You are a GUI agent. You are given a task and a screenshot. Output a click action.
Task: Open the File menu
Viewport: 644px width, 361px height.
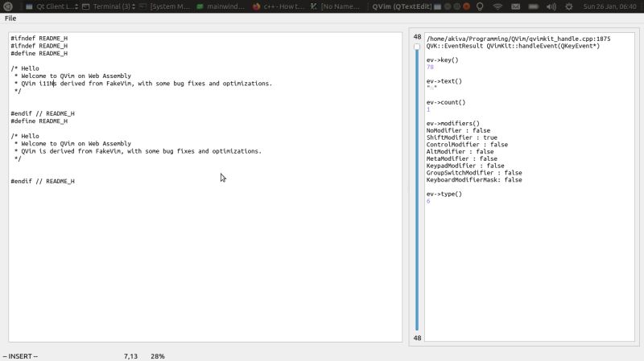(10, 18)
